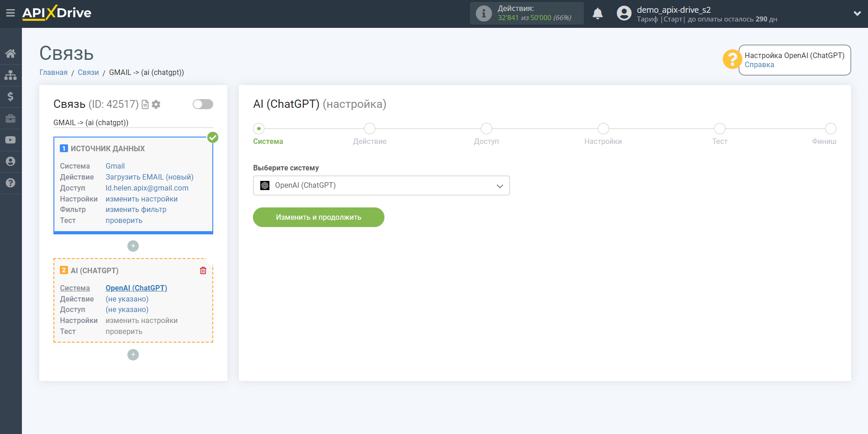Click AI block проверить
Image resolution: width=868 pixels, height=434 pixels.
pyautogui.click(x=124, y=332)
